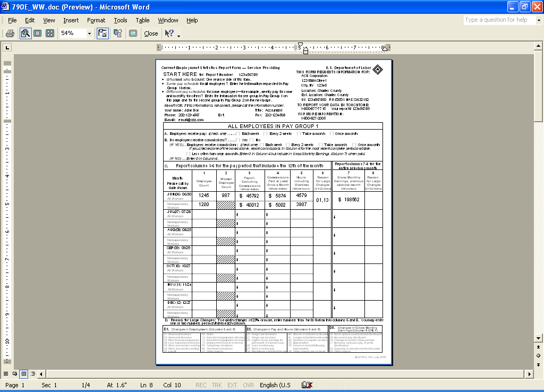Expand the Toolbar Options arrow
Screen dimensions: 544x392
click(179, 36)
